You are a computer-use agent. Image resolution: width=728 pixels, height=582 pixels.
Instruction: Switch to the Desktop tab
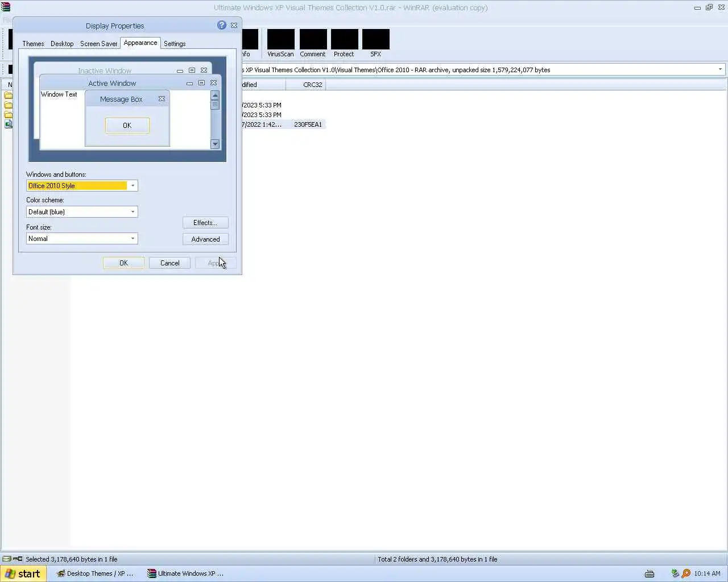[x=62, y=44]
